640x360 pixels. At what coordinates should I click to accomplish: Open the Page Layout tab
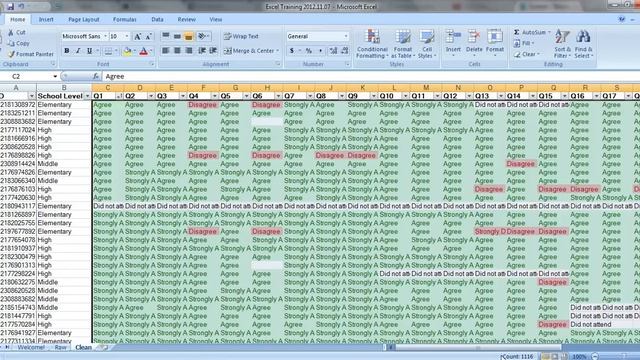(84, 20)
